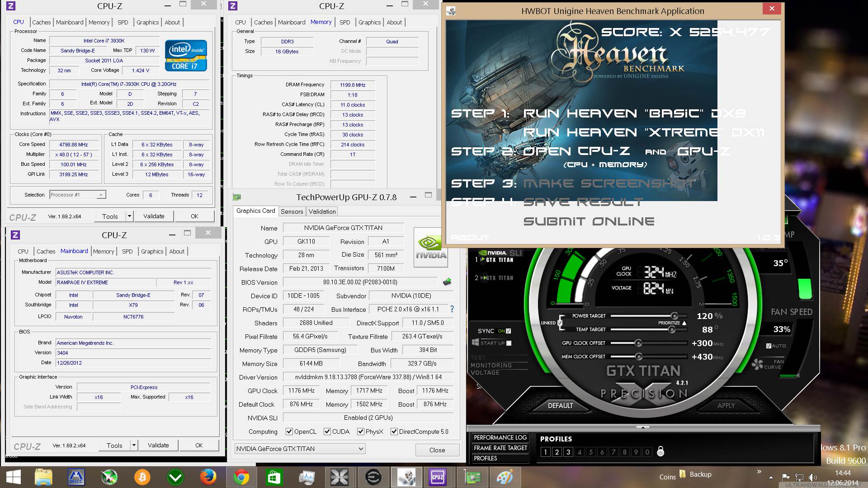Click APPLY button in Precision X
Viewport: 868px width, 488px height.
tap(726, 405)
